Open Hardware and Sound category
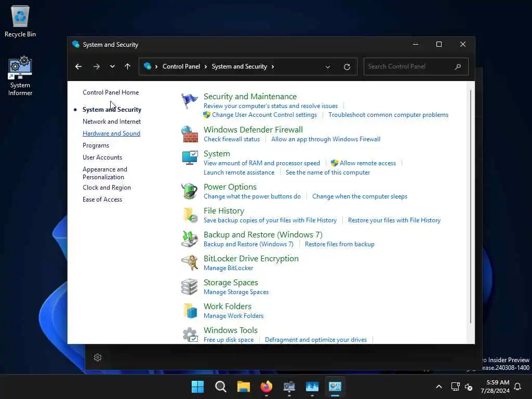The image size is (532, 399). pyautogui.click(x=111, y=134)
